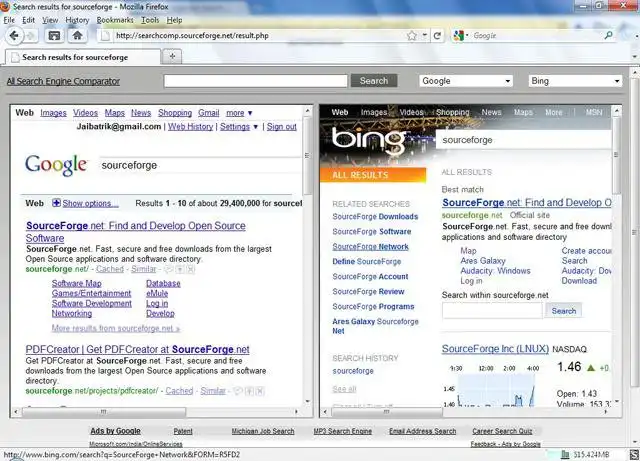Click the comparator Search button
This screenshot has width=640, height=461.
pyautogui.click(x=374, y=81)
